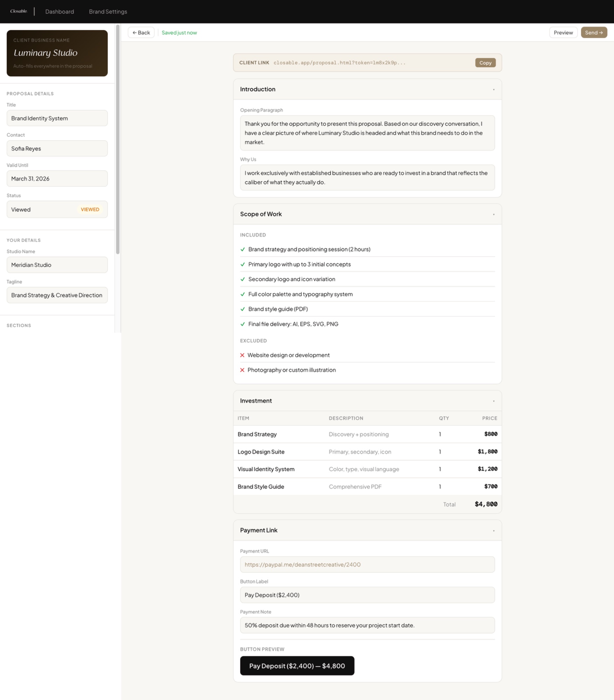
Task: Click the check beside Full color palette item
Action: (x=243, y=294)
